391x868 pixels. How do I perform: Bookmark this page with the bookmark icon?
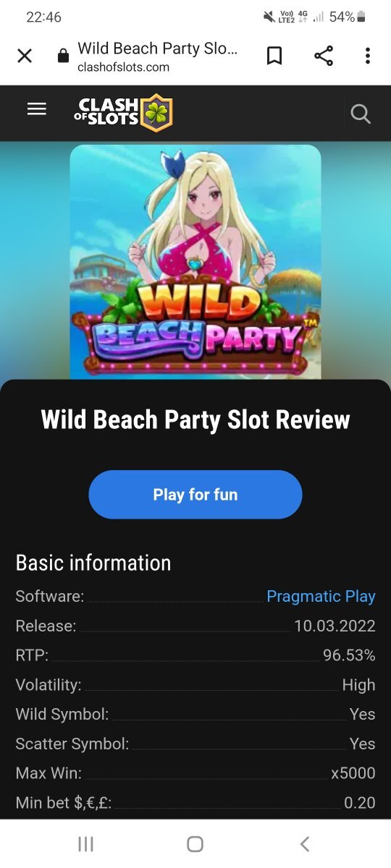click(274, 56)
